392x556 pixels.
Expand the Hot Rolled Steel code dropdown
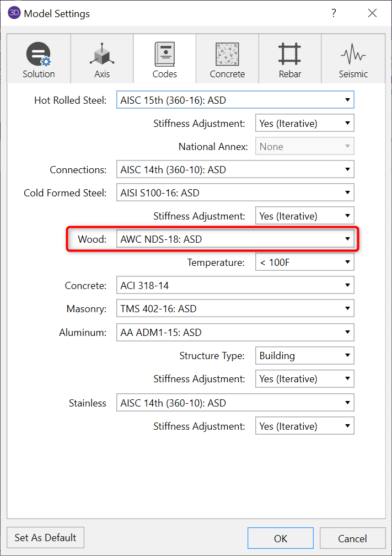tap(235, 100)
